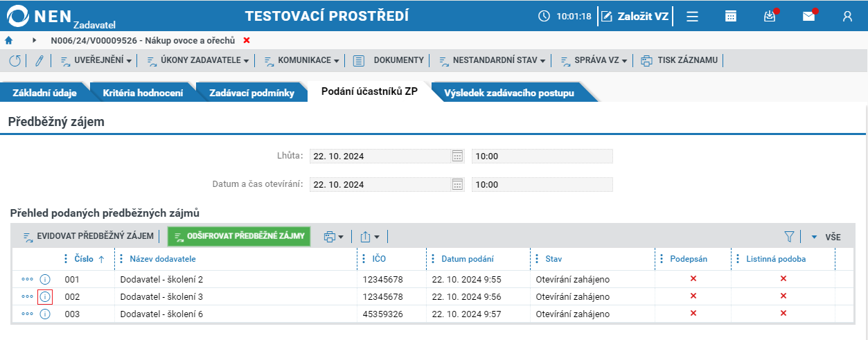
Task: Open the mail envelope messages icon
Action: tap(808, 17)
